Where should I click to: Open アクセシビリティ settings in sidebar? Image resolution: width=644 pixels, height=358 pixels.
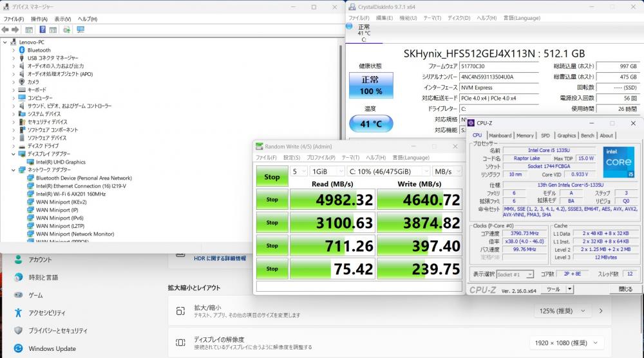coord(47,313)
